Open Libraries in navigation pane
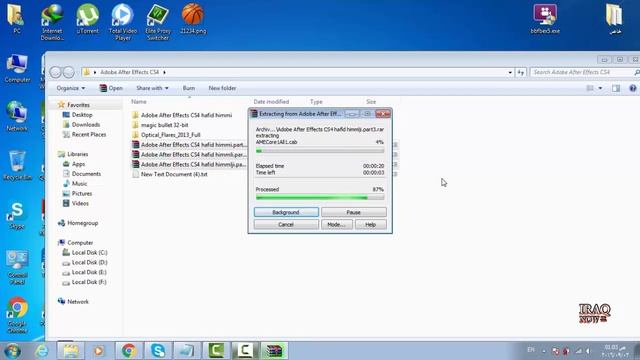Screen dimensions: 640x360 pos(73,154)
